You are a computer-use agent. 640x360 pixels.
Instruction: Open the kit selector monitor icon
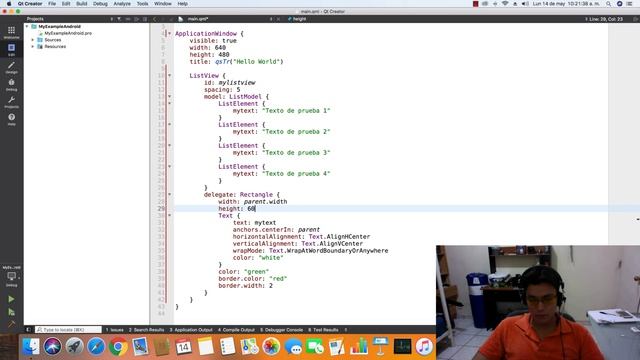pyautogui.click(x=11, y=277)
